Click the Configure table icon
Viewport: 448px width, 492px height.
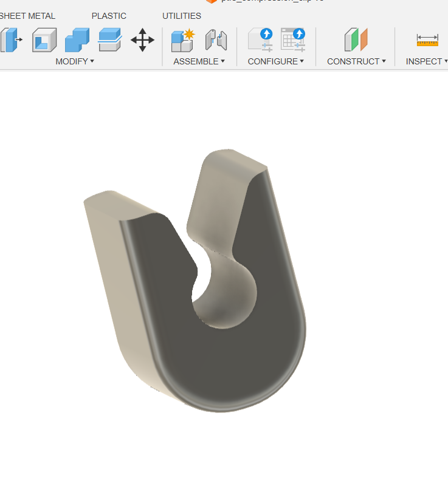click(293, 40)
